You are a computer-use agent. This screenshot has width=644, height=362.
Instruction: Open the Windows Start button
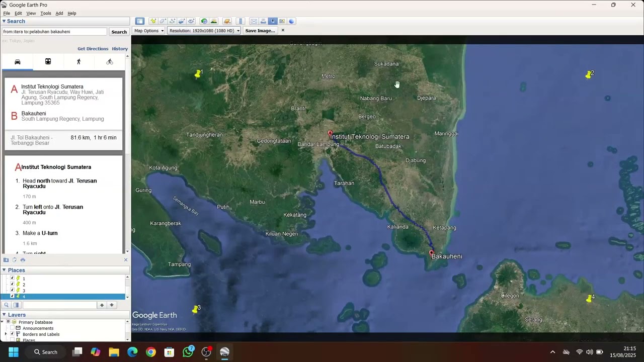14,352
